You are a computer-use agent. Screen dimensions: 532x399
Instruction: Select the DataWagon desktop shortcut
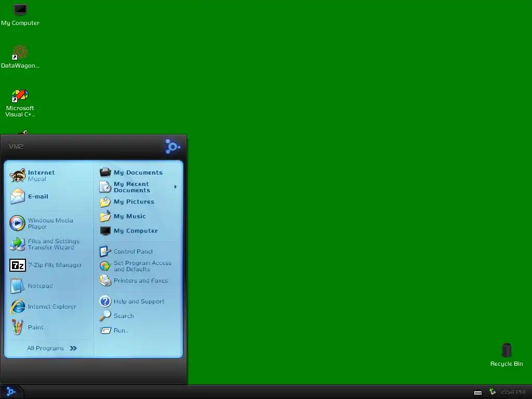pyautogui.click(x=20, y=57)
